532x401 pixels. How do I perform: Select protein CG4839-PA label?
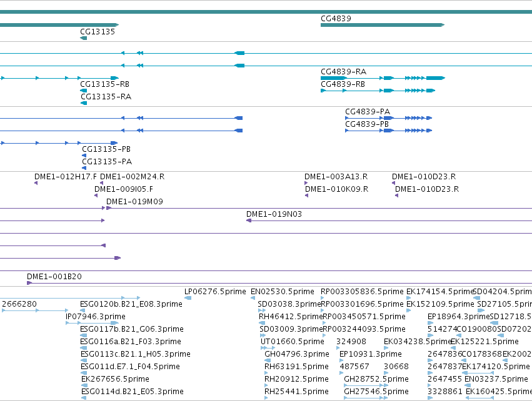click(x=368, y=112)
